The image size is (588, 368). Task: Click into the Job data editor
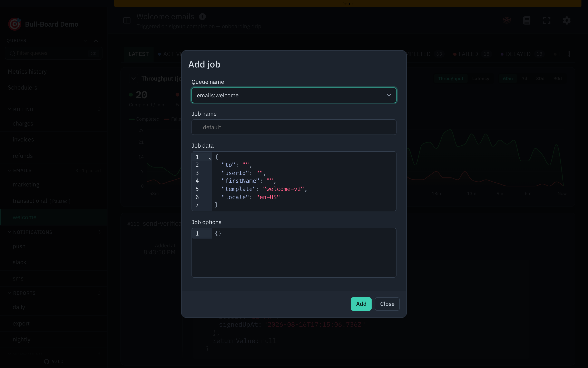[294, 181]
